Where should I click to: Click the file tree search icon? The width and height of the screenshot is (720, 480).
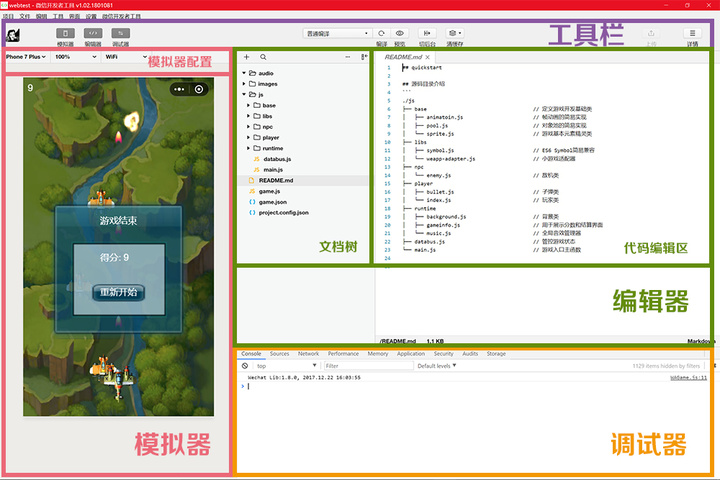tap(263, 57)
